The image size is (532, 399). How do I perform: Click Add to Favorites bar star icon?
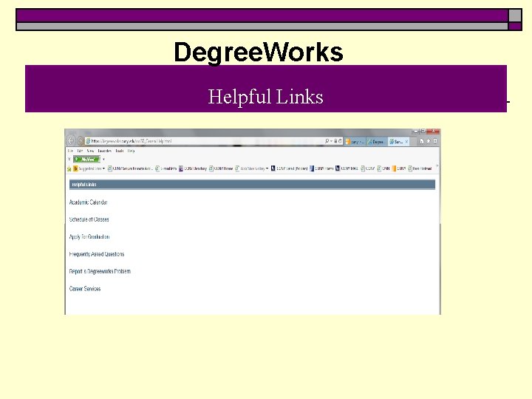[69, 168]
